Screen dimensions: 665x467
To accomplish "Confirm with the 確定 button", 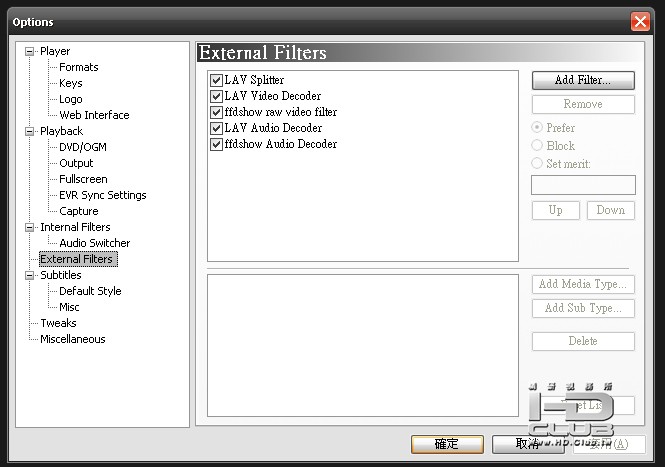I will click(x=447, y=445).
